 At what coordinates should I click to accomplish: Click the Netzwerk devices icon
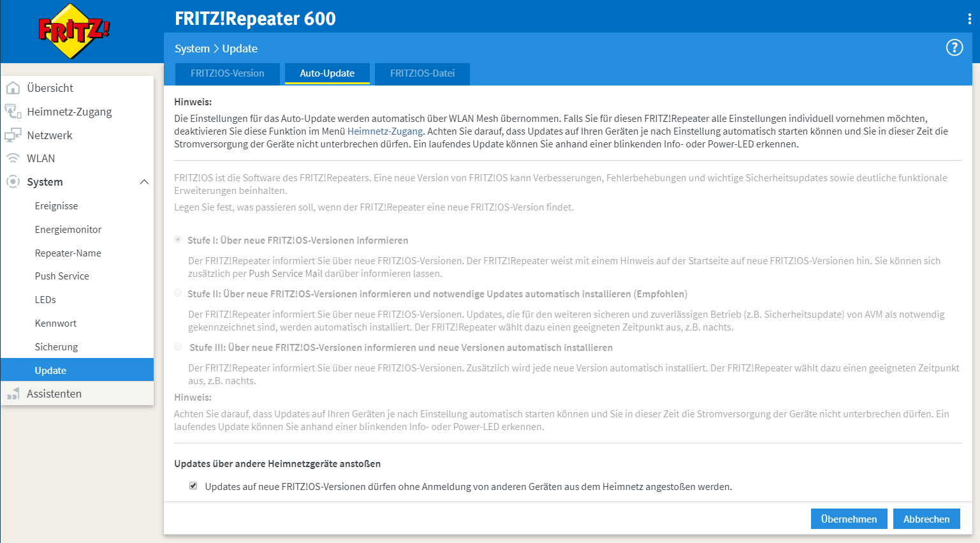tap(13, 135)
